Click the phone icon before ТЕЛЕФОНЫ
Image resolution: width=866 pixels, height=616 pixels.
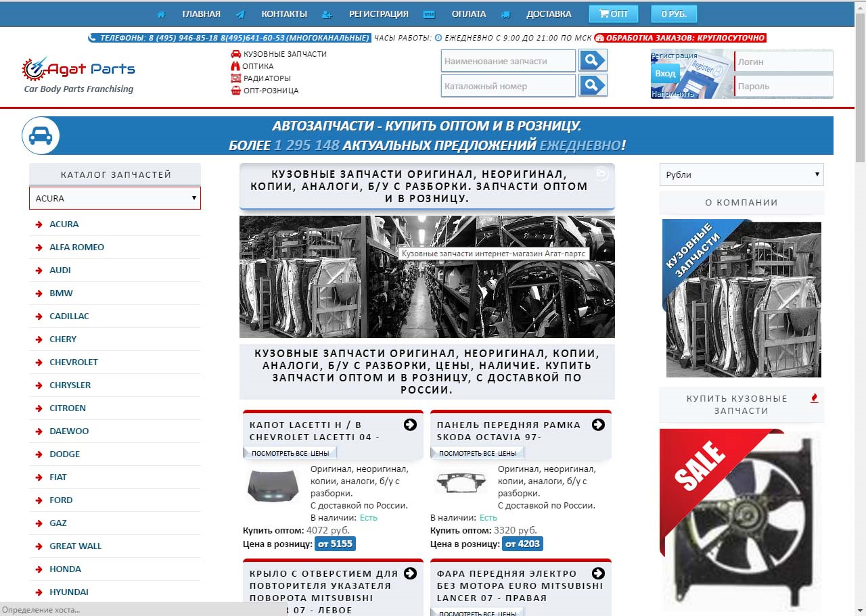(x=93, y=39)
